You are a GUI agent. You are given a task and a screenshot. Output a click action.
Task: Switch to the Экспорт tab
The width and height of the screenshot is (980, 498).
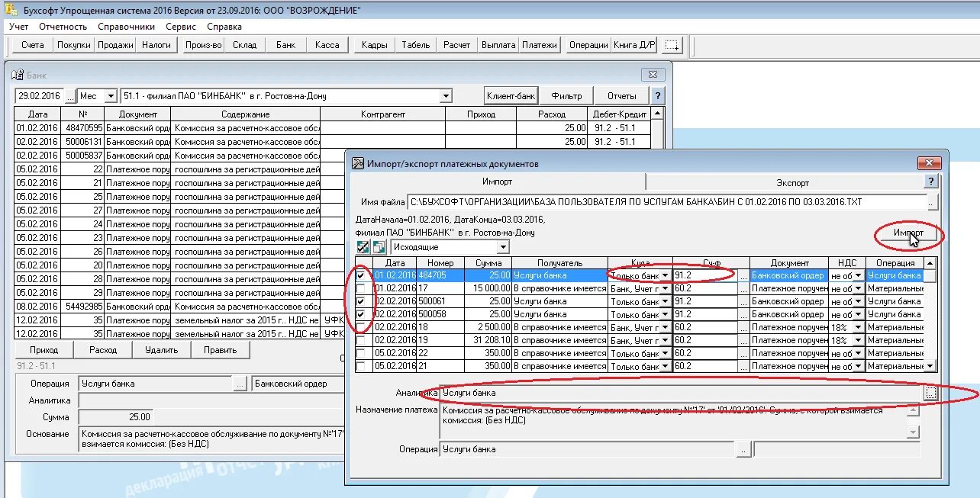tap(793, 182)
